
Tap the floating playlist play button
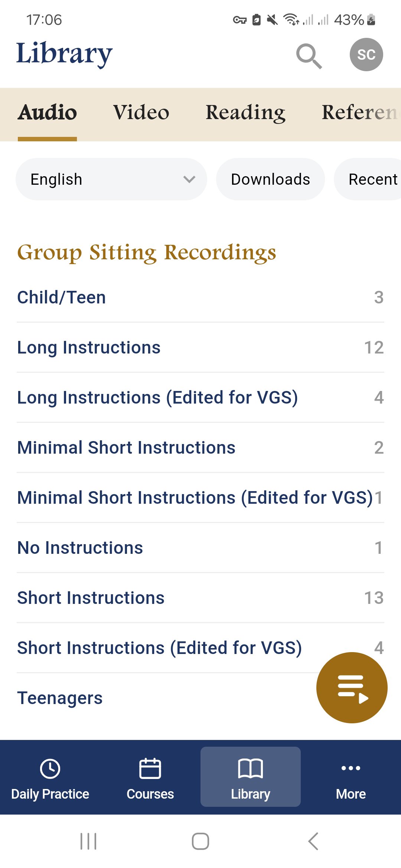[x=352, y=687]
